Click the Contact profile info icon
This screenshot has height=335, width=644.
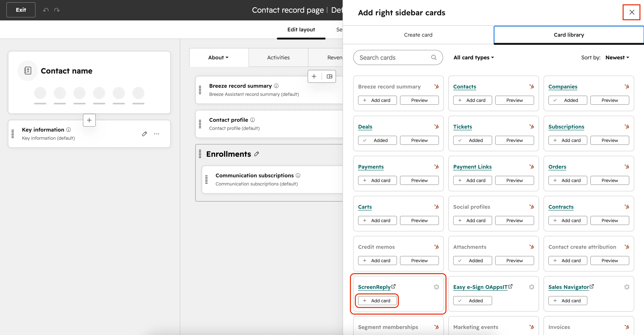click(x=253, y=120)
